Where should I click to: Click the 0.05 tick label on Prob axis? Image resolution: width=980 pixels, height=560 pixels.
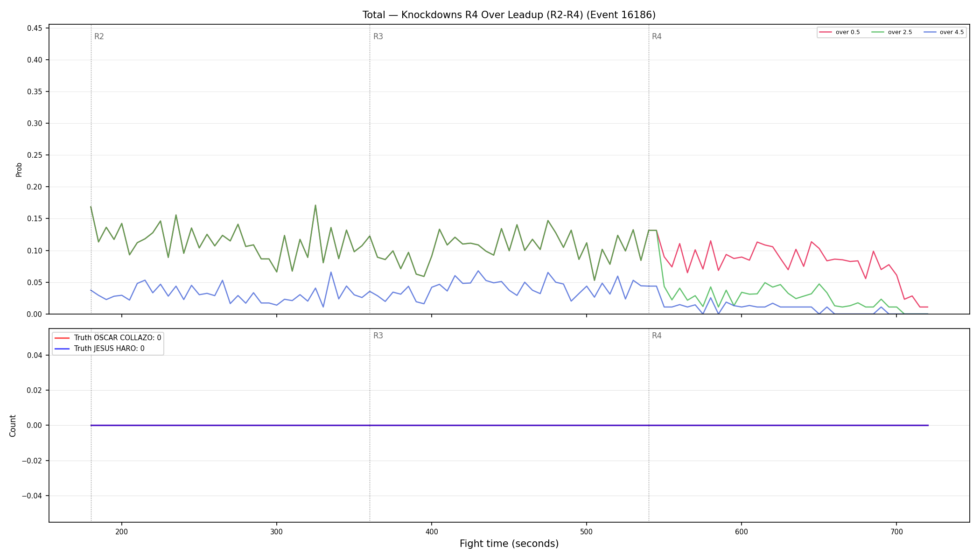coord(35,282)
